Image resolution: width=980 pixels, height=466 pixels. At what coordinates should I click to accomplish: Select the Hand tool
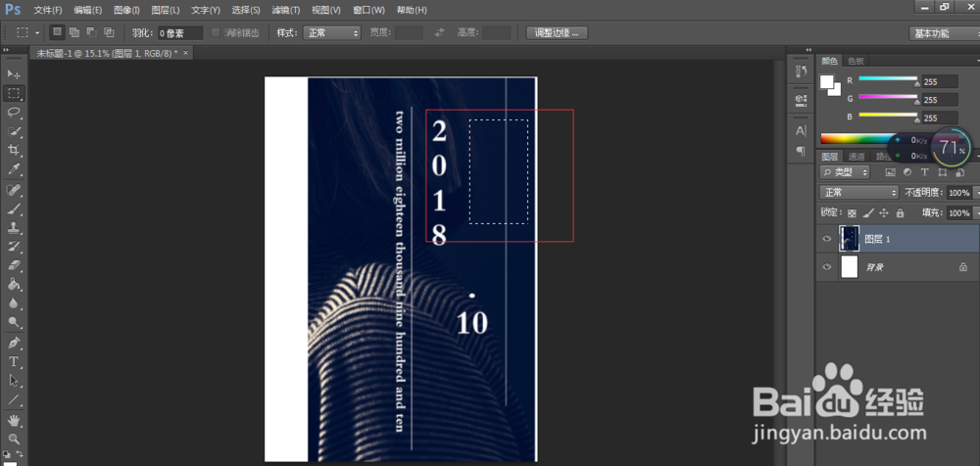click(14, 419)
